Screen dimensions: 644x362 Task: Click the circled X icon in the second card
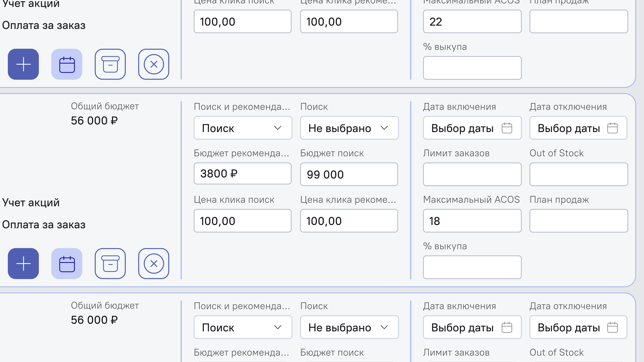coord(154,263)
